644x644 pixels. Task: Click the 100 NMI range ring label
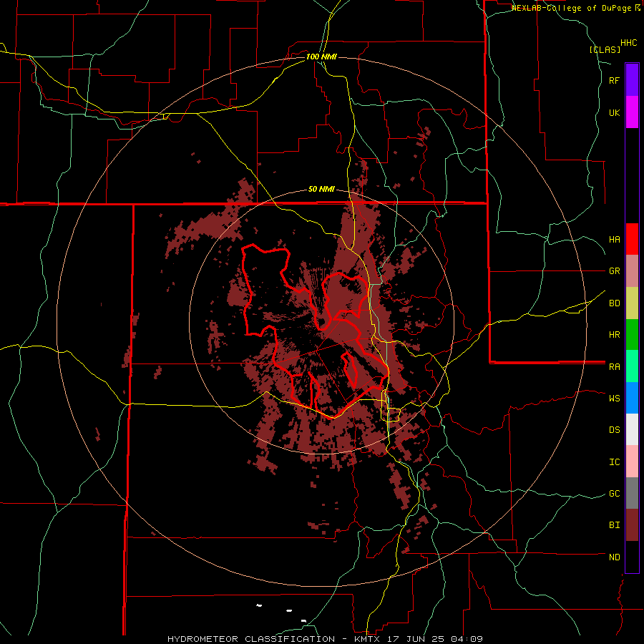[321, 57]
